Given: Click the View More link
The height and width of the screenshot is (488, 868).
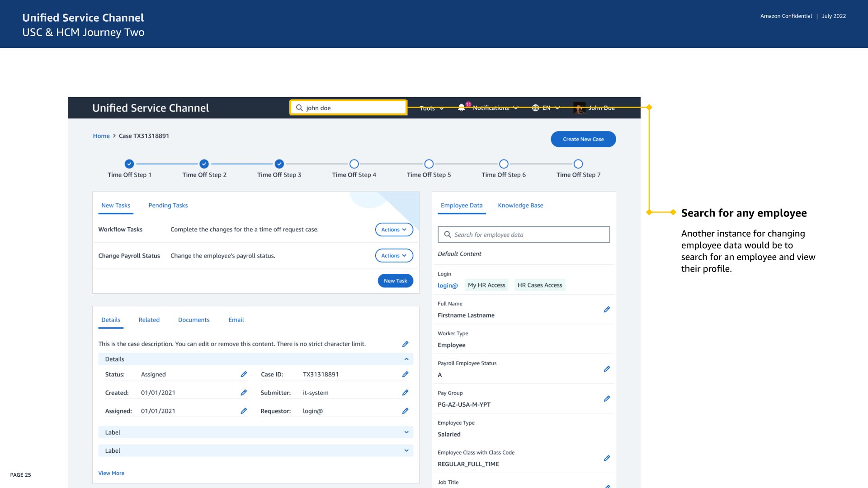Looking at the screenshot, I should (x=111, y=473).
